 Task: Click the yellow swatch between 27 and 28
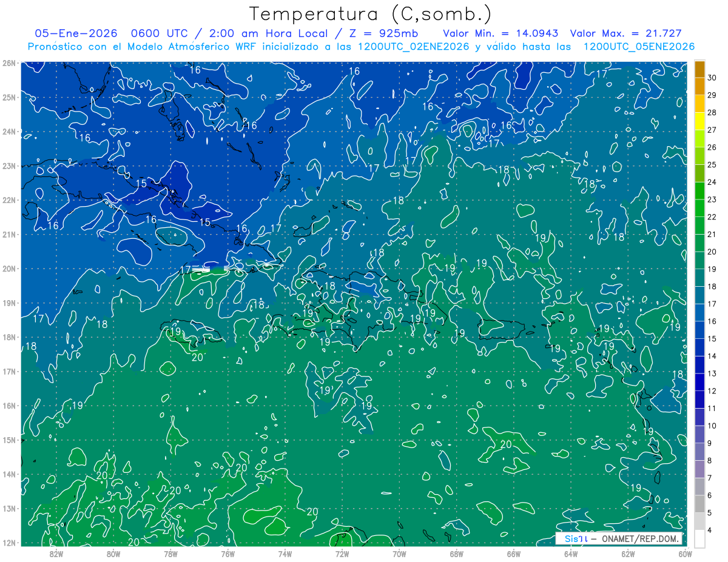pyautogui.click(x=699, y=122)
